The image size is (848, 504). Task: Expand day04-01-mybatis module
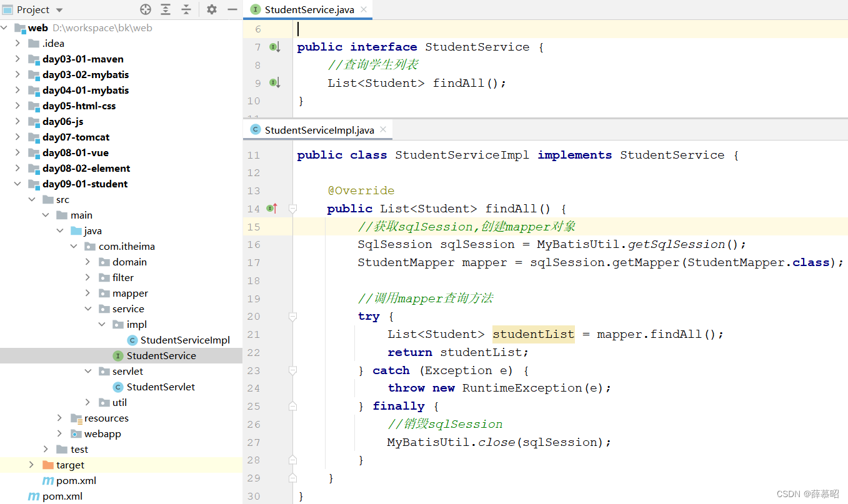coord(17,90)
